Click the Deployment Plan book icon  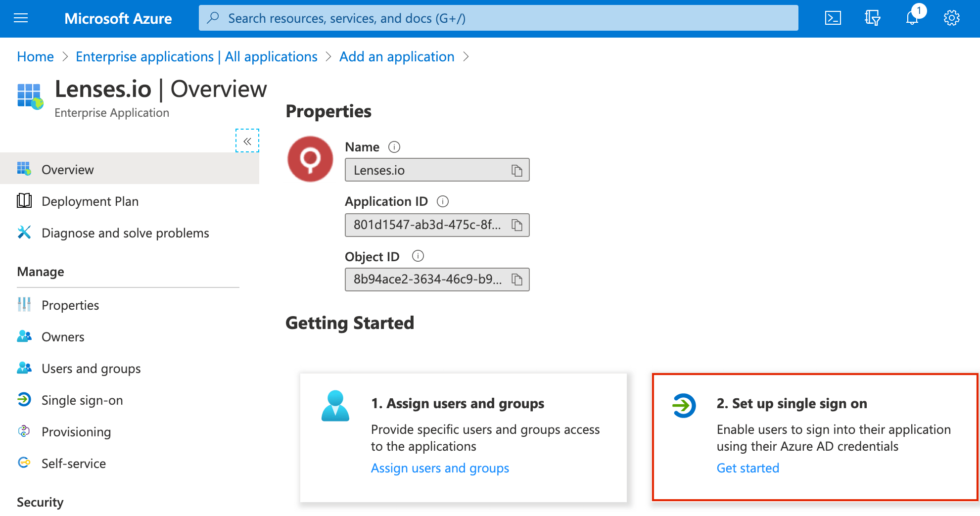click(x=24, y=201)
